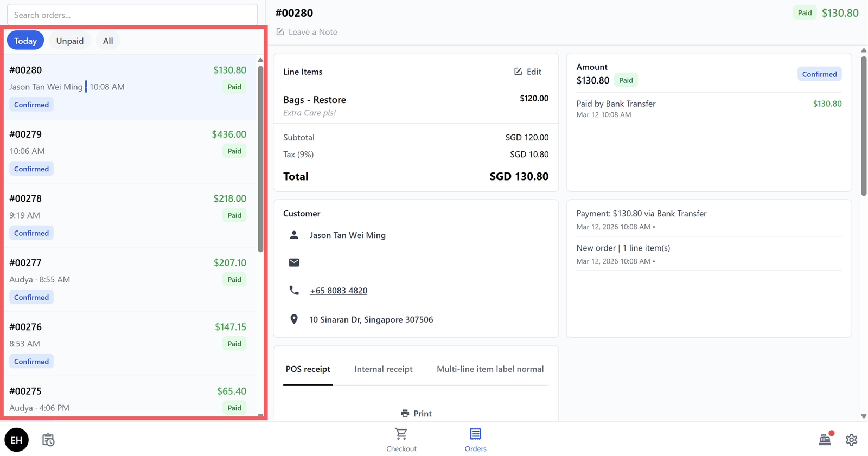Image resolution: width=868 pixels, height=456 pixels.
Task: Switch filter to show All orders
Action: coord(107,40)
